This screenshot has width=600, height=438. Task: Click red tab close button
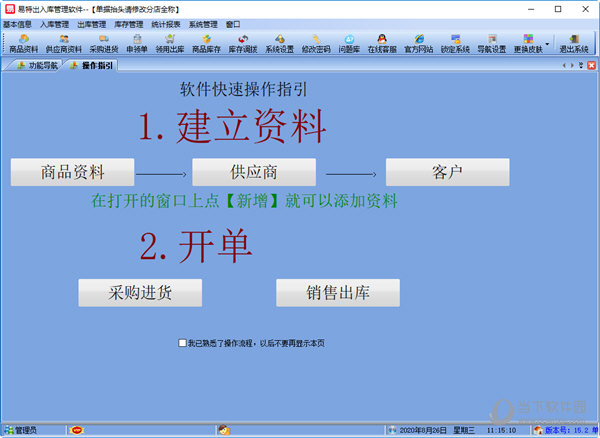tap(592, 65)
